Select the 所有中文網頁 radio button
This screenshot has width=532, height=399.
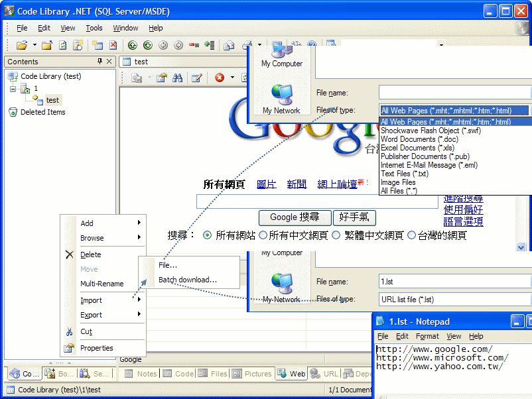coord(263,235)
